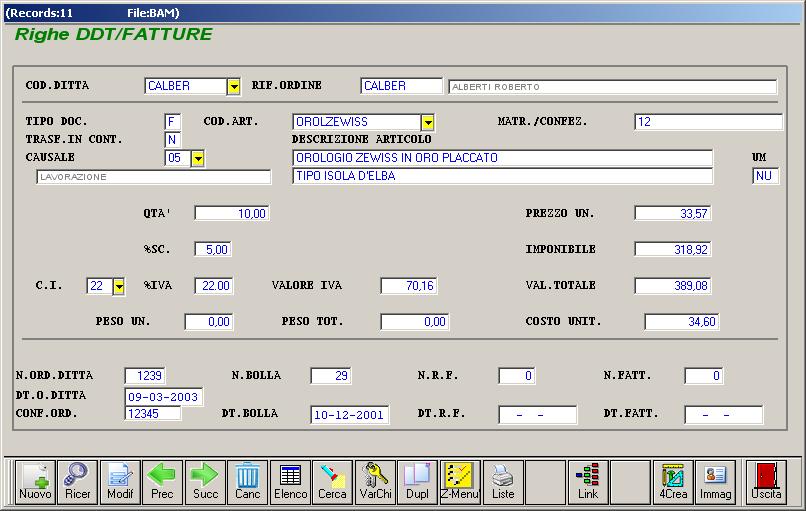Click the Liste printer icon

503,482
